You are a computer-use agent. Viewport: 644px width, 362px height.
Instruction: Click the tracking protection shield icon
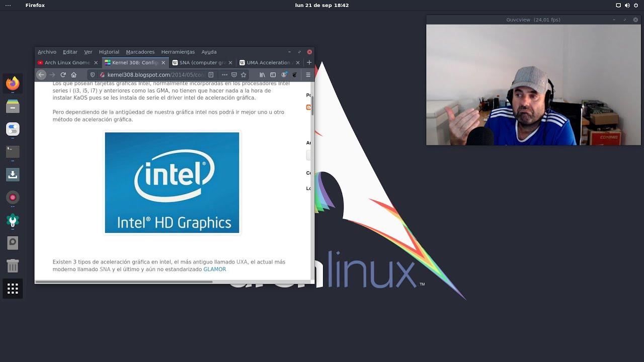(x=92, y=74)
